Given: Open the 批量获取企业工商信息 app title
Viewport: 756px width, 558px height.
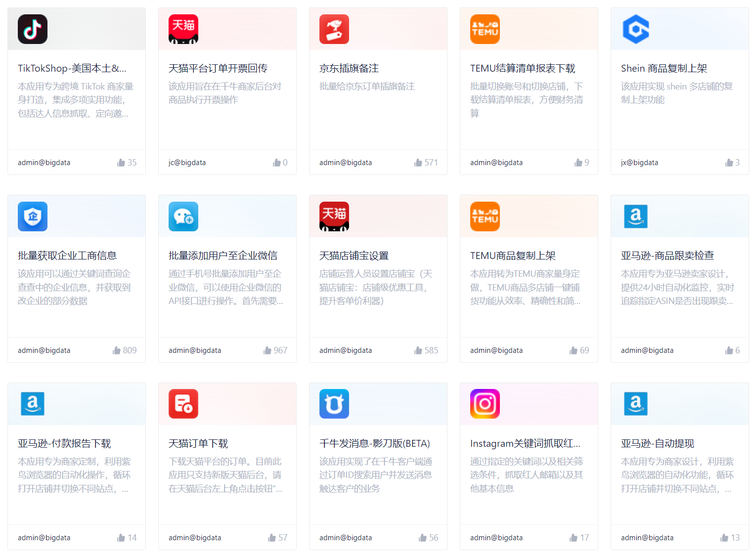Looking at the screenshot, I should point(67,256).
